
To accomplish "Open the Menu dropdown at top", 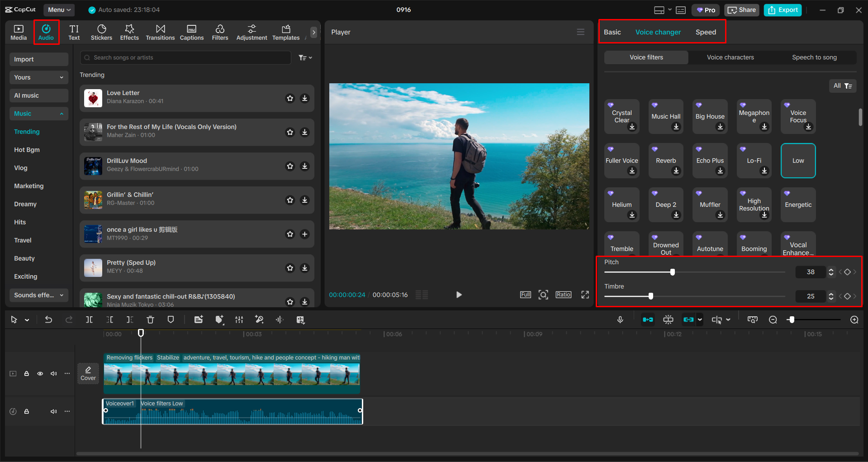I will 59,10.
